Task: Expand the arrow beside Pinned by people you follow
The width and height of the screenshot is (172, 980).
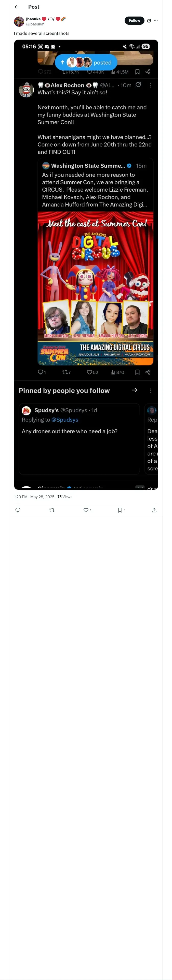Action: coord(134,390)
